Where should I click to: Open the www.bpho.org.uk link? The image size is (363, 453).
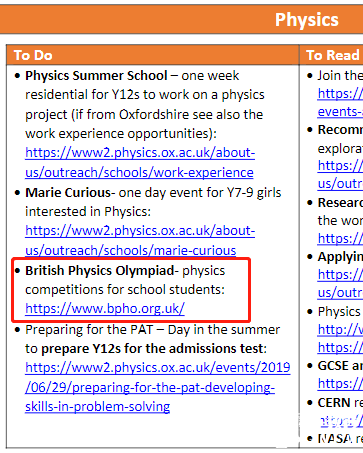point(105,309)
